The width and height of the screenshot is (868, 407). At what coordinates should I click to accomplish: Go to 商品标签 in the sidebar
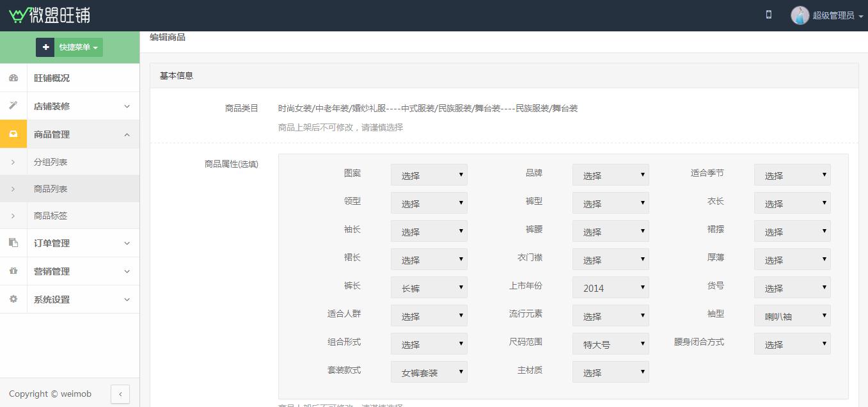[51, 216]
